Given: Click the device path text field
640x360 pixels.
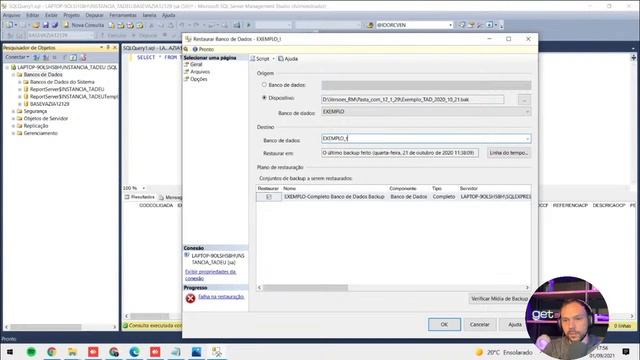Looking at the screenshot, I should point(412,100).
